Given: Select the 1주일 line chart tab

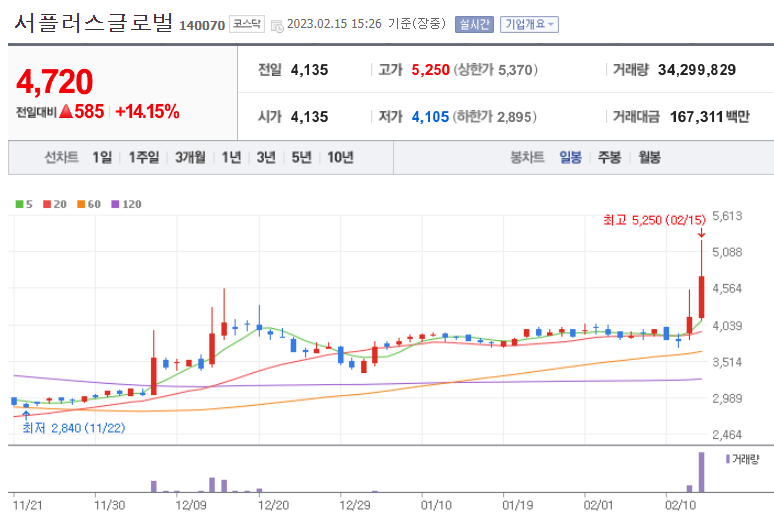Looking at the screenshot, I should [x=144, y=158].
